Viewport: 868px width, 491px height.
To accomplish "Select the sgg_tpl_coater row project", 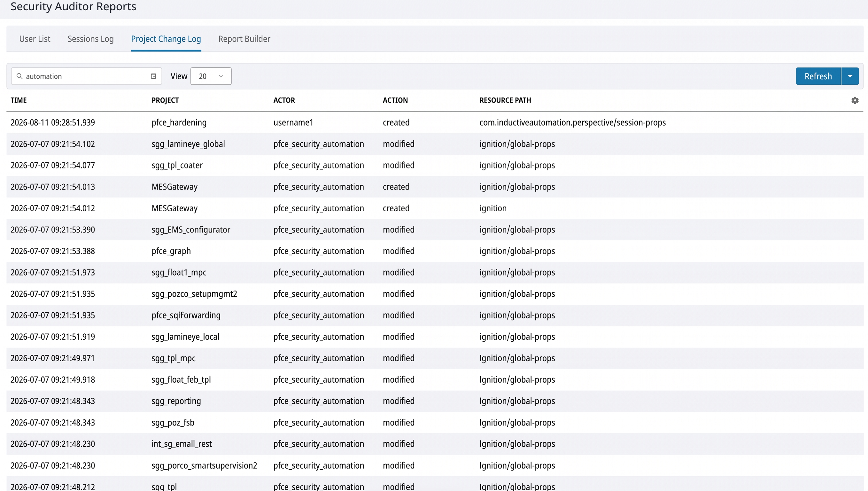I will [177, 165].
